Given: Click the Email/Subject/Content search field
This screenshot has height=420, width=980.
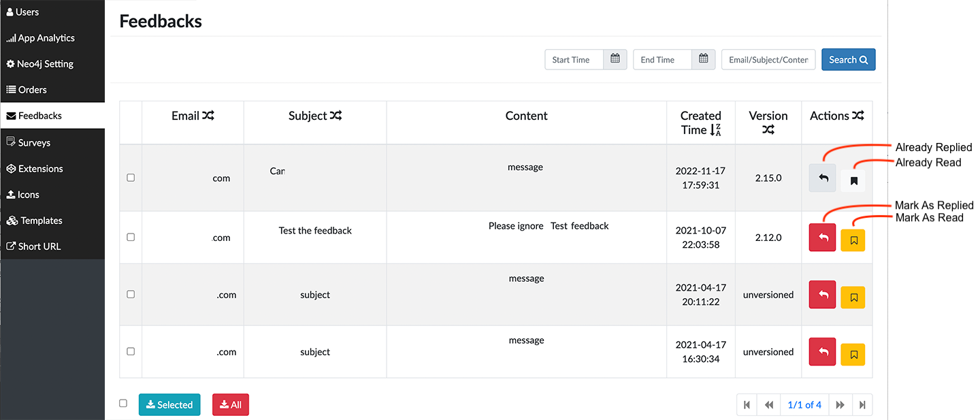Looking at the screenshot, I should click(768, 60).
